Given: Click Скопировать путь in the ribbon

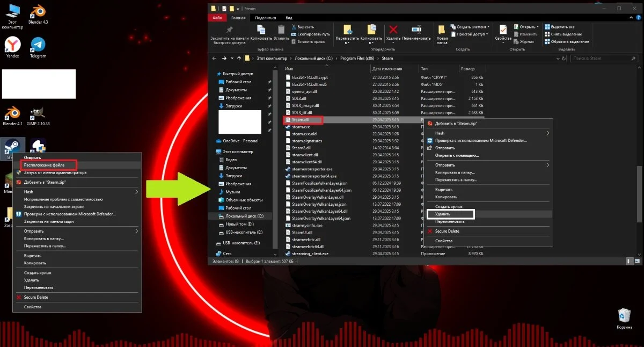Looking at the screenshot, I should (310, 34).
